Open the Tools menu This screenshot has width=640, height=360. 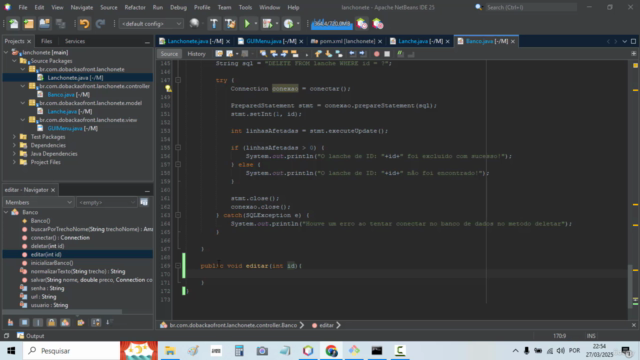[x=245, y=7]
